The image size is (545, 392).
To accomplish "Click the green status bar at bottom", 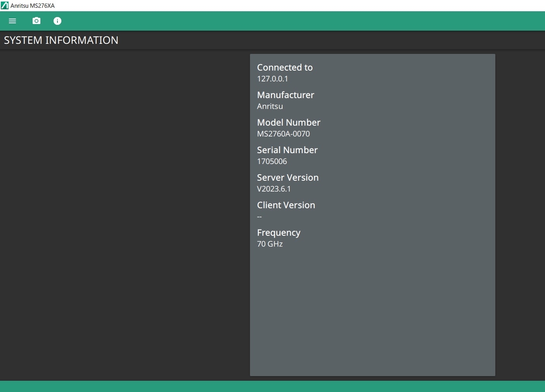I will (x=272, y=386).
